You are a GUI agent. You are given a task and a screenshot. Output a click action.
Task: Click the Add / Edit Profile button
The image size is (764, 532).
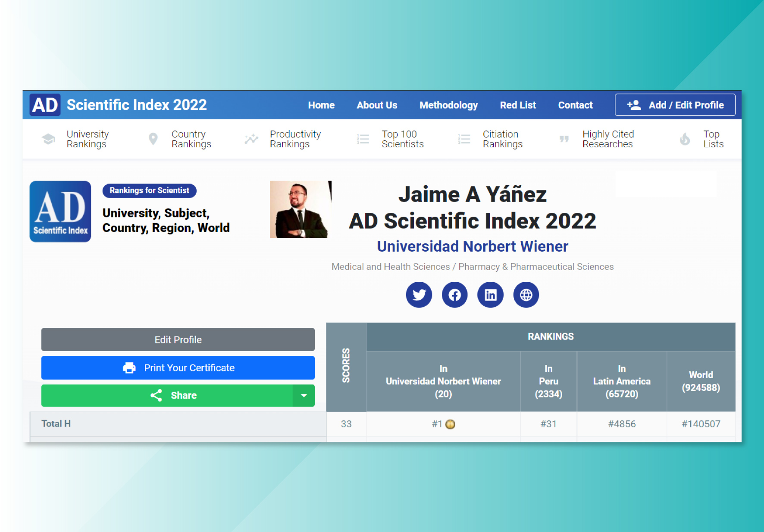tap(675, 105)
